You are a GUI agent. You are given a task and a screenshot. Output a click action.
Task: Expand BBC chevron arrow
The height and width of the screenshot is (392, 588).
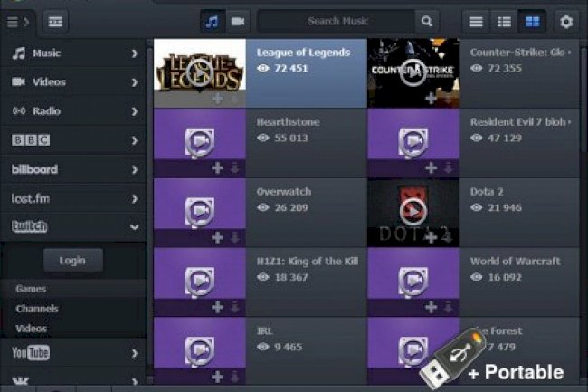tap(135, 140)
